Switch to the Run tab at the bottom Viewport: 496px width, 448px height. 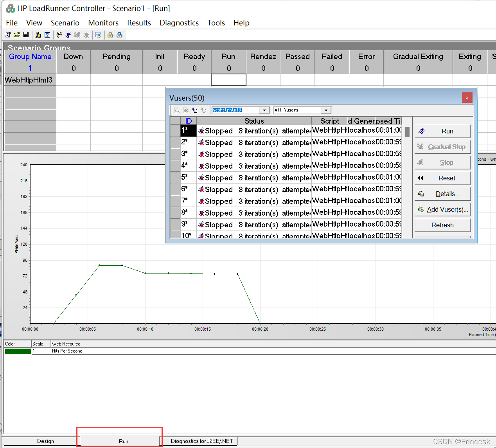tap(123, 441)
